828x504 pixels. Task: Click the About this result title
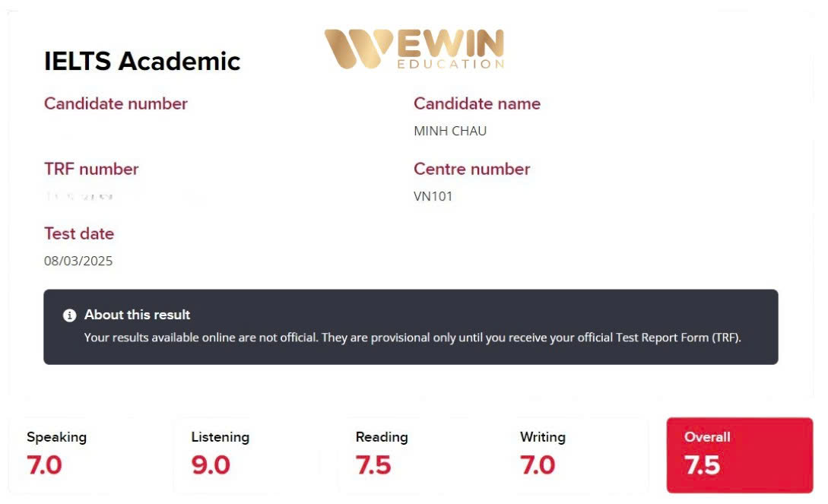tap(137, 315)
